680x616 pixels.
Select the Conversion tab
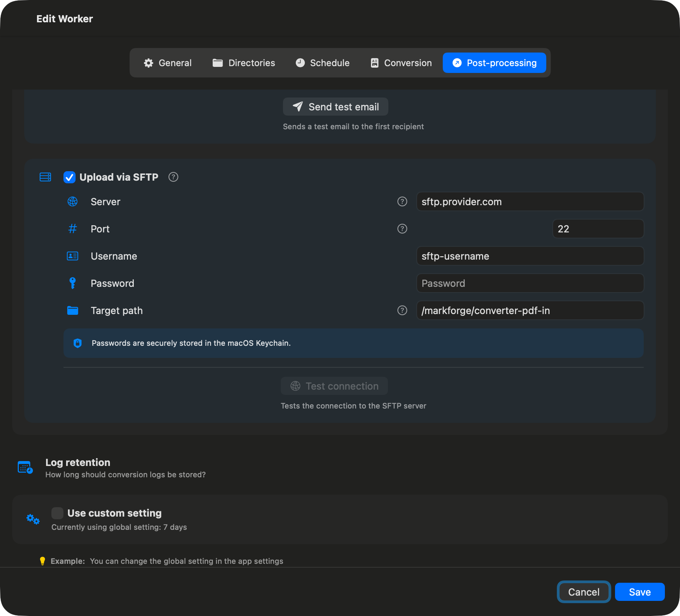point(401,63)
